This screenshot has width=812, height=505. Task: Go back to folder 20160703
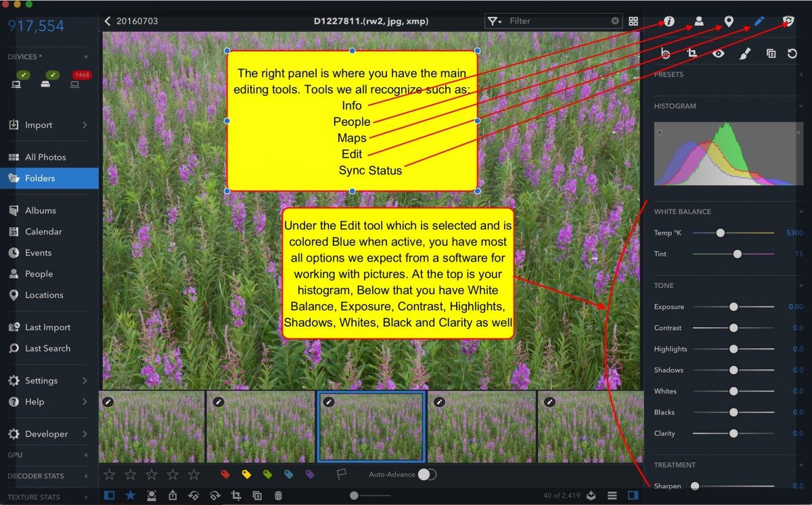pyautogui.click(x=131, y=21)
